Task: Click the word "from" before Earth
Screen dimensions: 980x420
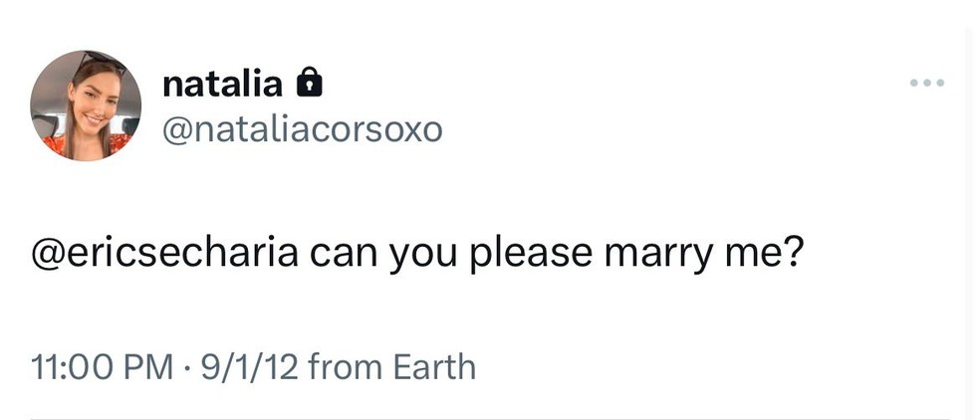Action: tap(345, 367)
